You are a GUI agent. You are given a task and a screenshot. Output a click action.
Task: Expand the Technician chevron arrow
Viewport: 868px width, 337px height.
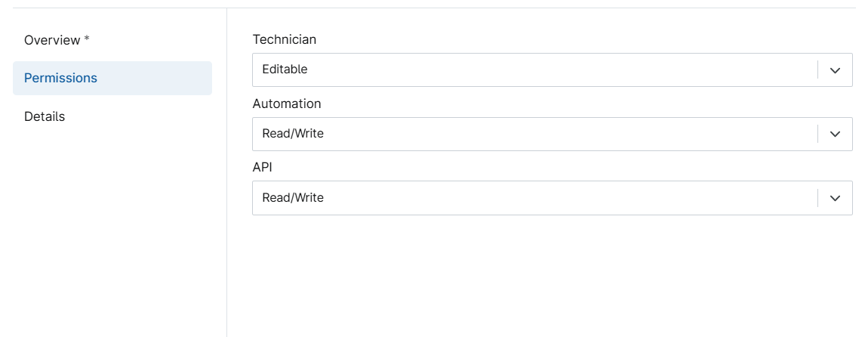click(x=835, y=70)
